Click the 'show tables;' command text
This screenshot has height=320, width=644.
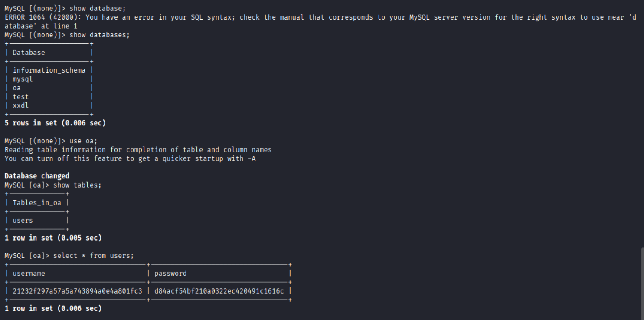pyautogui.click(x=77, y=185)
